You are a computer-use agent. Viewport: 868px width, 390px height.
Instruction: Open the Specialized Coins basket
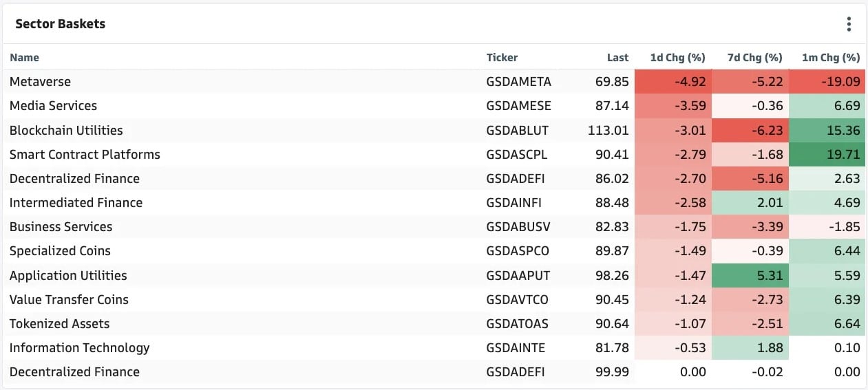(x=60, y=251)
